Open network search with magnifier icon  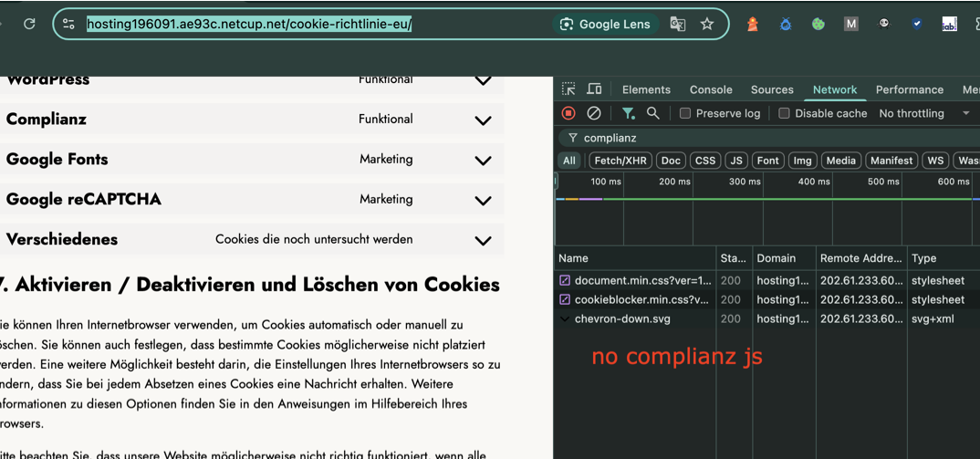653,112
